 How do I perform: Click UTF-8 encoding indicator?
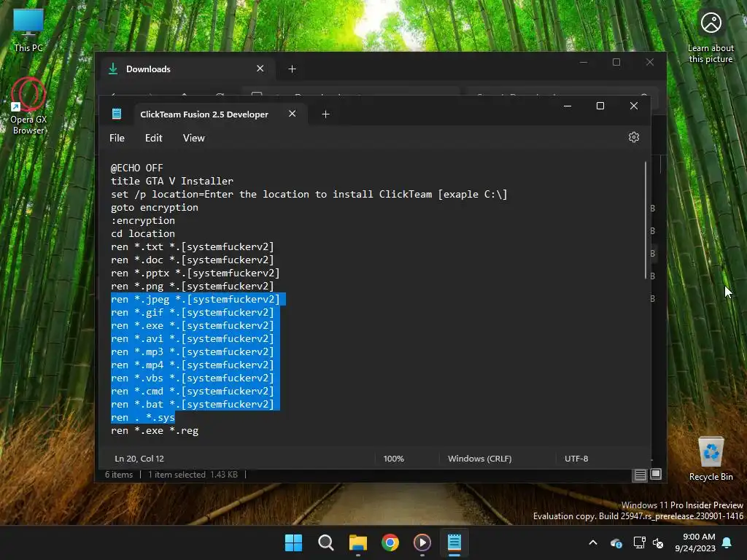pos(576,459)
